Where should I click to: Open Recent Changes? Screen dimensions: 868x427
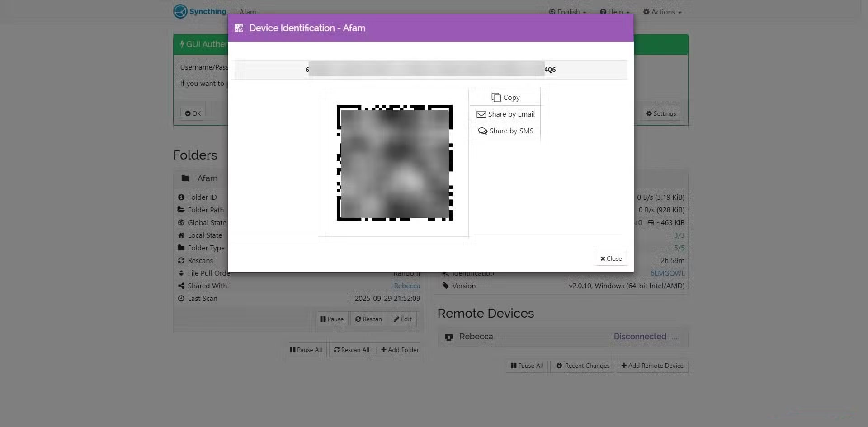(x=582, y=366)
